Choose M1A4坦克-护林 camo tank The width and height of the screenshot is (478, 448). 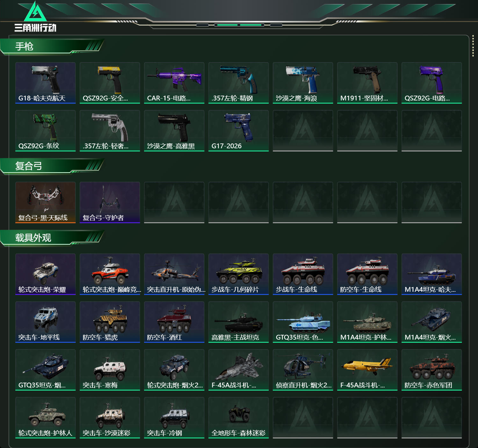point(367,322)
